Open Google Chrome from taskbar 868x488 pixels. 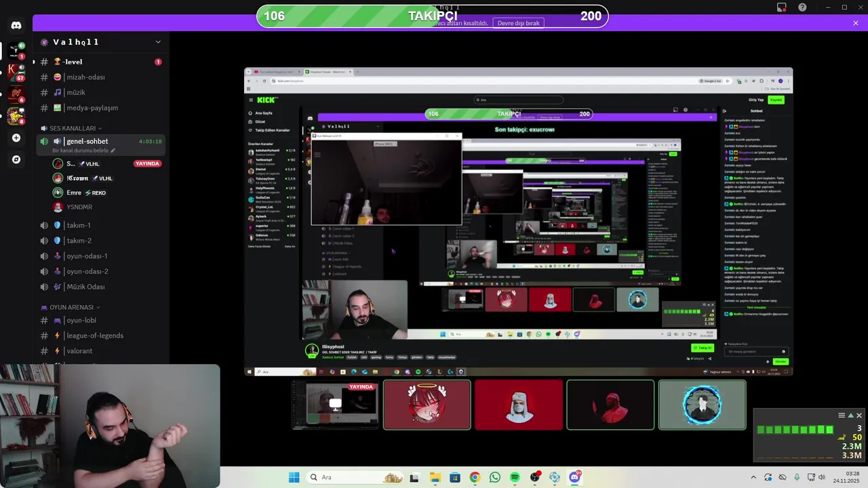click(475, 477)
